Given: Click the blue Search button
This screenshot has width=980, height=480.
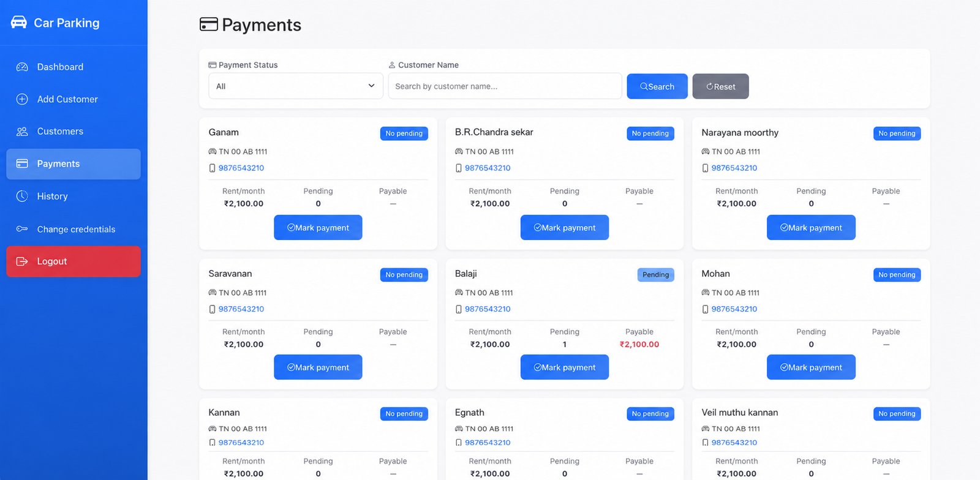Looking at the screenshot, I should [x=657, y=86].
